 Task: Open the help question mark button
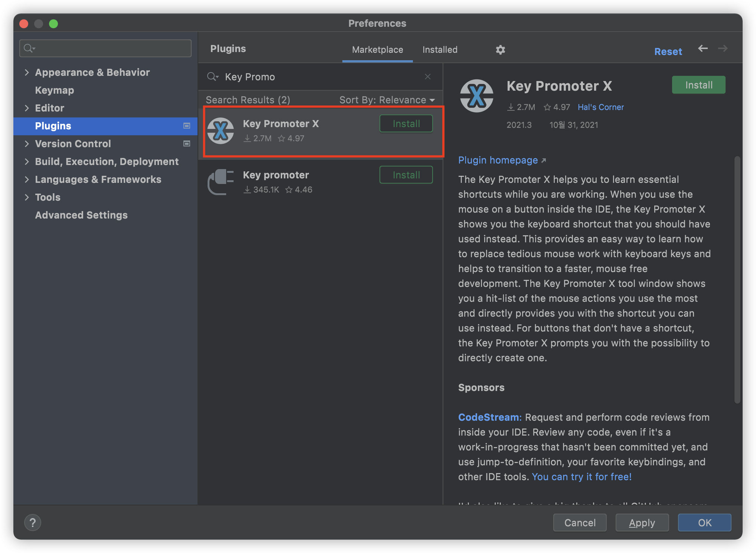[33, 523]
